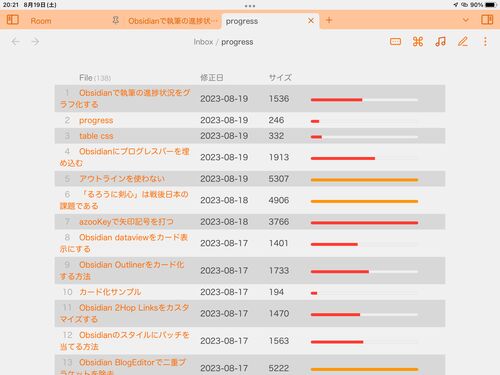
Task: Click size value 1563
Action: (279, 341)
